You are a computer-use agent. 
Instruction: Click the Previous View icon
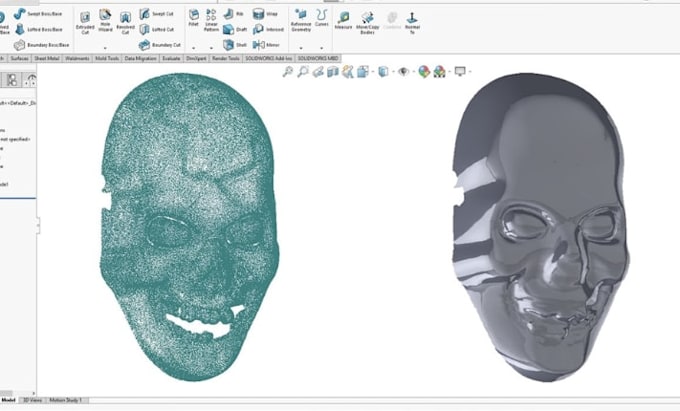pyautogui.click(x=318, y=72)
